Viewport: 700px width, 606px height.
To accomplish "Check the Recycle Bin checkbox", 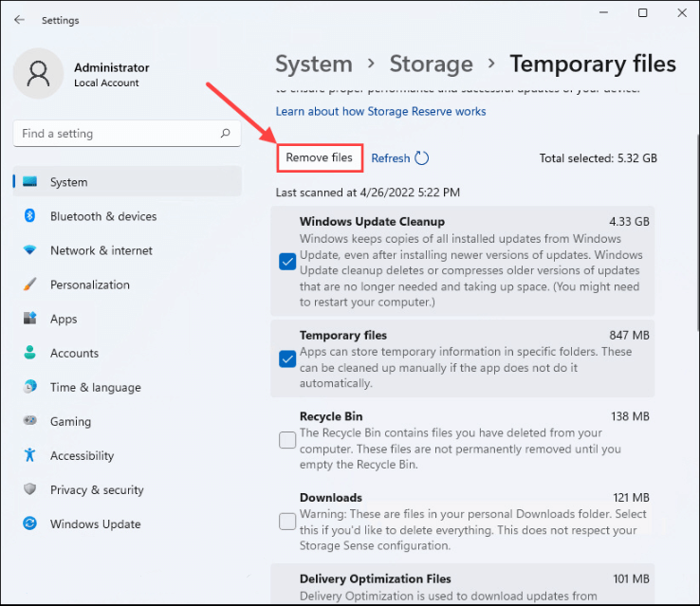I will (287, 440).
